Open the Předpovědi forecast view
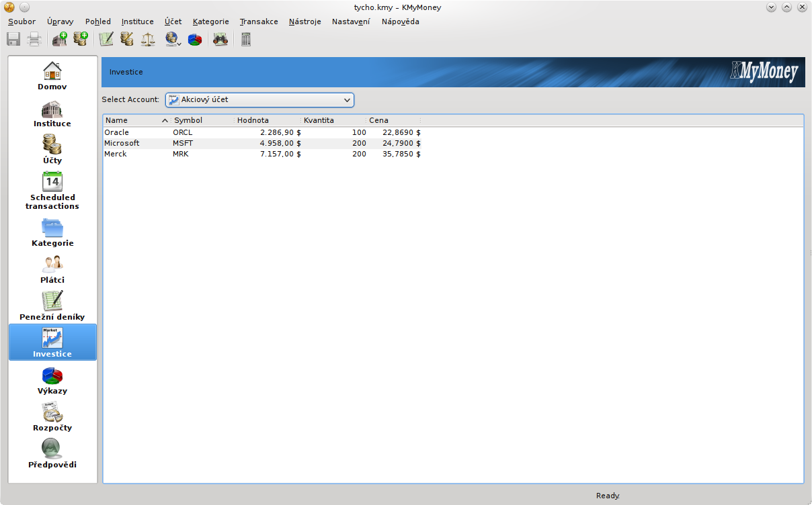Viewport: 812px width, 505px height. coord(52,454)
